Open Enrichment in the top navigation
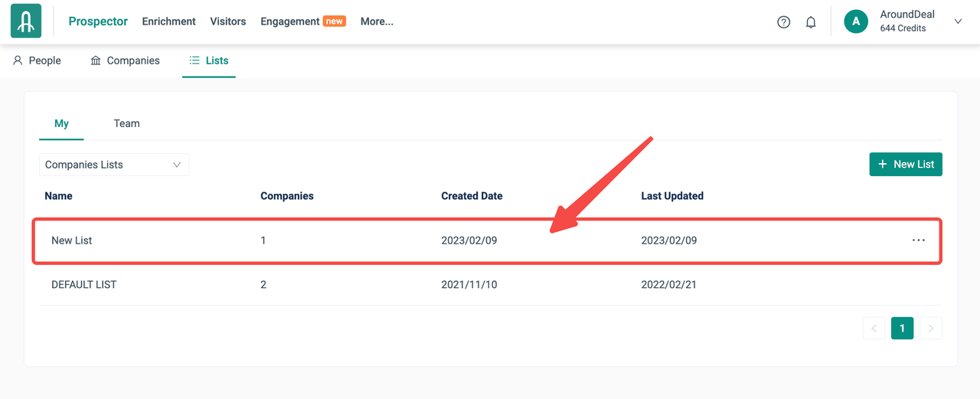Screen dimensions: 980x399 click(x=168, y=21)
